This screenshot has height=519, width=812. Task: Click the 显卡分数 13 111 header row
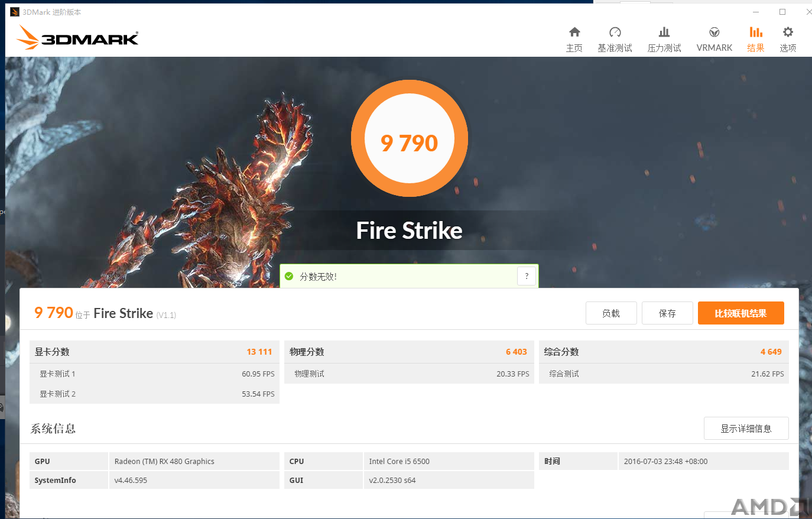coord(154,352)
